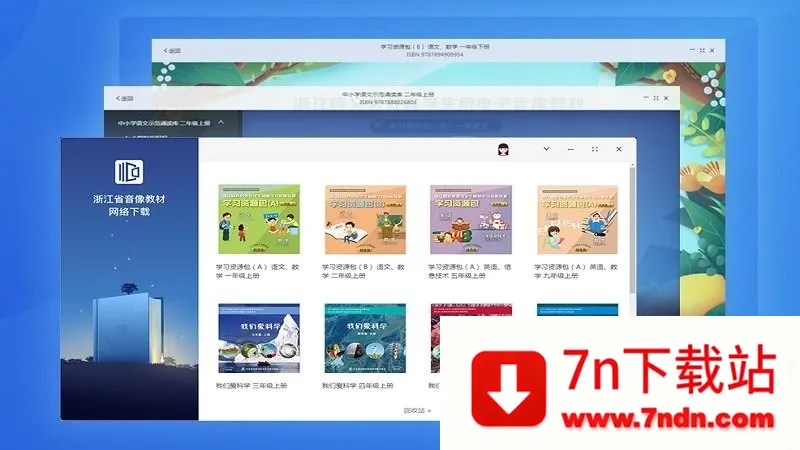
Task: Click the Zhejiang audio-visual textbook logo
Action: (129, 170)
